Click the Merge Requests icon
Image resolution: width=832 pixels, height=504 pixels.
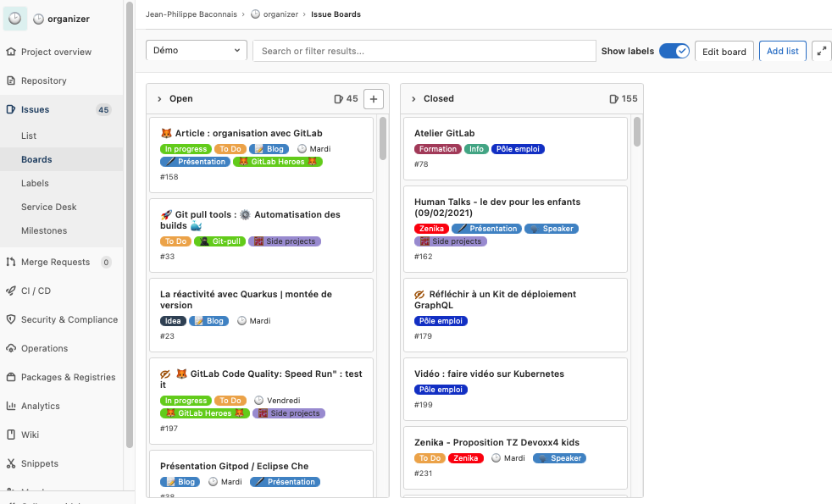pyautogui.click(x=11, y=262)
